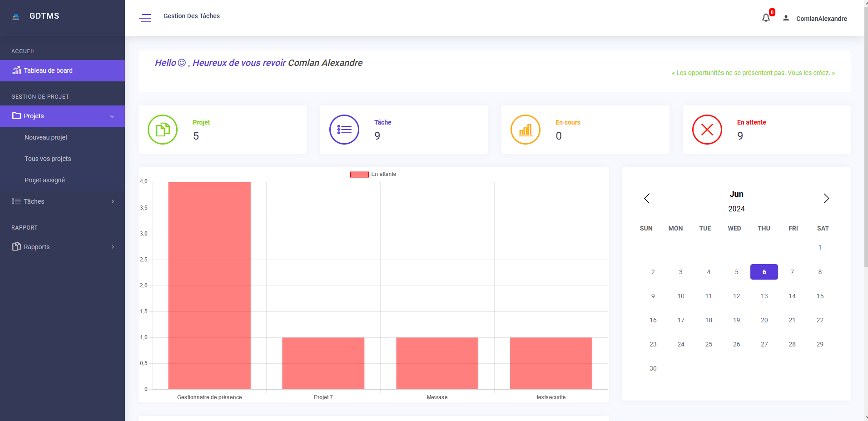Open the notifications bell
This screenshot has height=421, width=868.
(766, 18)
